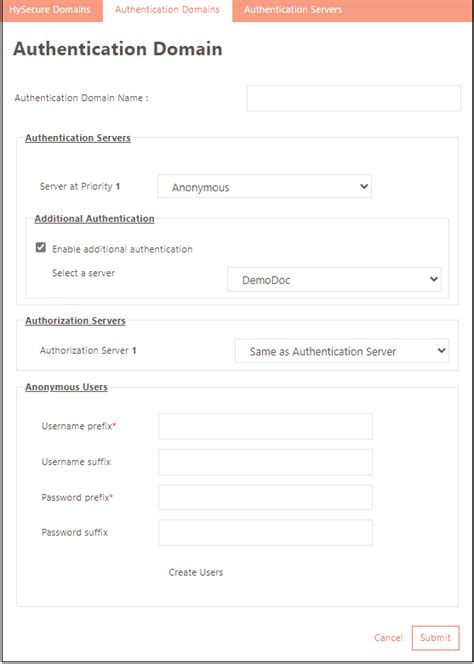This screenshot has width=474, height=664.
Task: Click the Authentication Servers section heading
Action: (x=78, y=138)
